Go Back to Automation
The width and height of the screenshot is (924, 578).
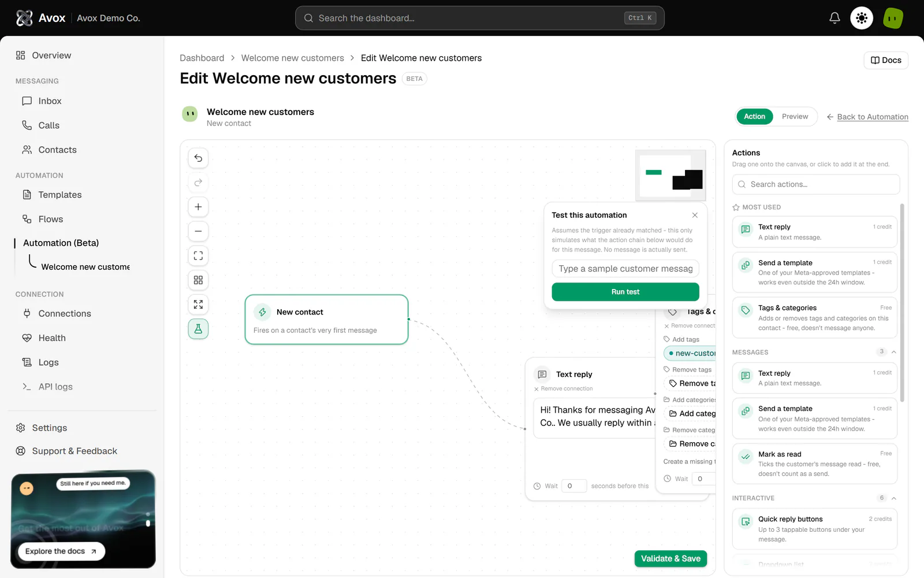pyautogui.click(x=867, y=117)
